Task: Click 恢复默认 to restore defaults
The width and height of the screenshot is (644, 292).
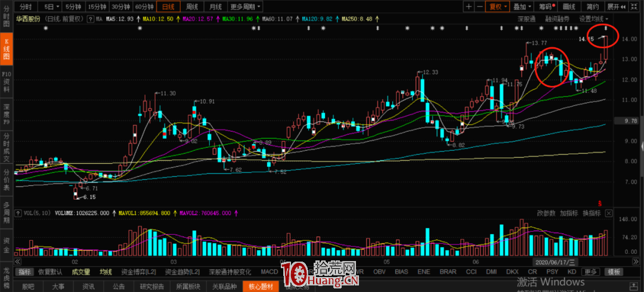Action: [50, 272]
